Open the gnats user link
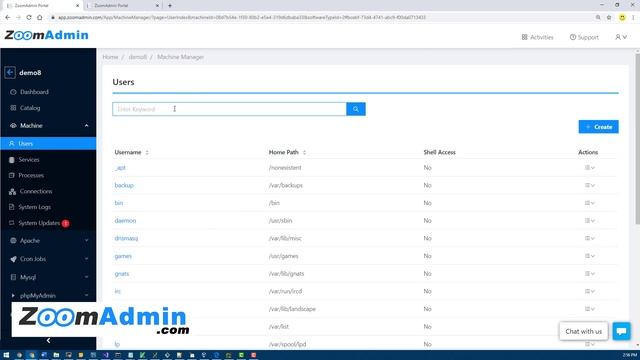Image resolution: width=640 pixels, height=360 pixels. pyautogui.click(x=122, y=273)
